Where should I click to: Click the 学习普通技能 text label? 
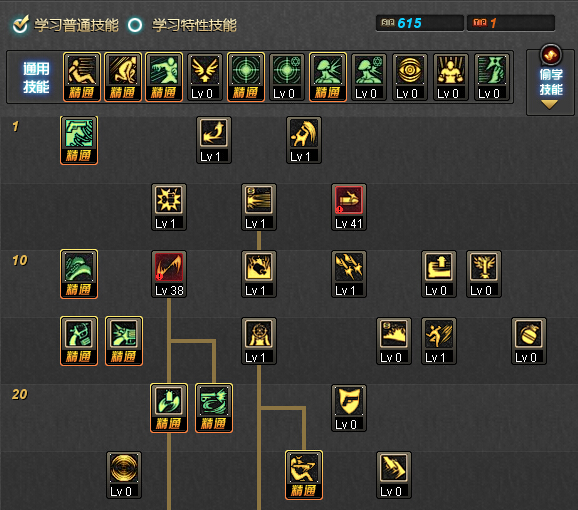pyautogui.click(x=76, y=25)
